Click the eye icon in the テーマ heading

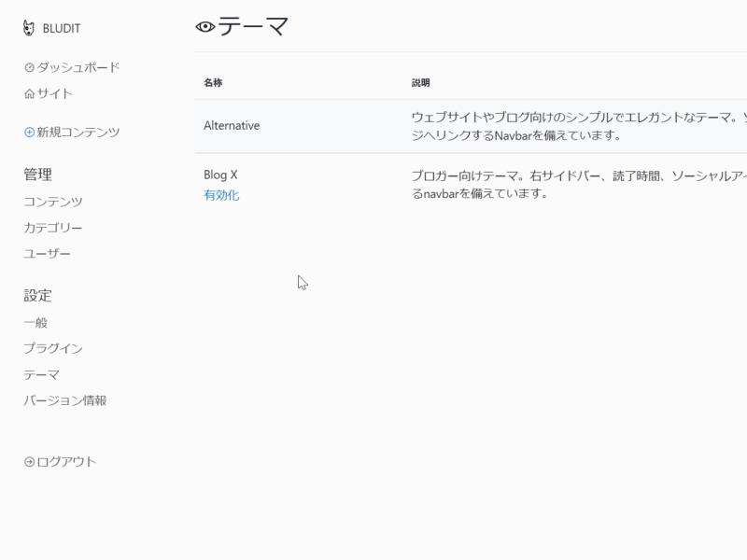[205, 27]
